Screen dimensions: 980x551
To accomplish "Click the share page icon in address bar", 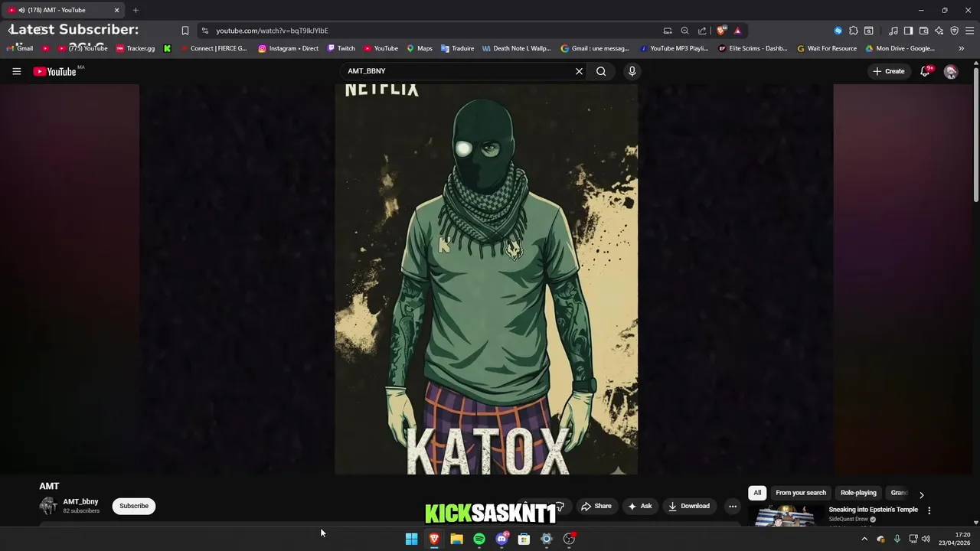I will coord(702,31).
